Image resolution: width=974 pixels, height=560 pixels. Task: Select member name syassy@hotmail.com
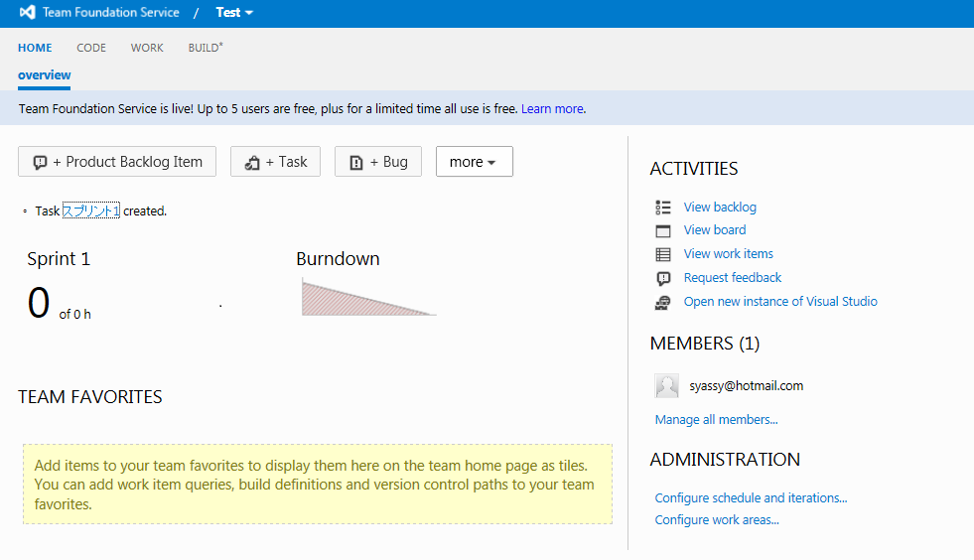click(746, 386)
